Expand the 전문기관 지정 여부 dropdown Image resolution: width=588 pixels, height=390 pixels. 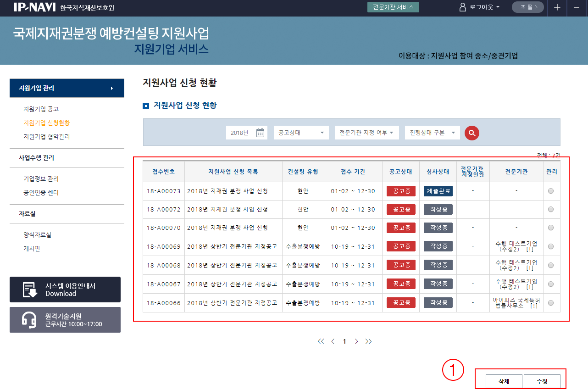click(x=366, y=133)
